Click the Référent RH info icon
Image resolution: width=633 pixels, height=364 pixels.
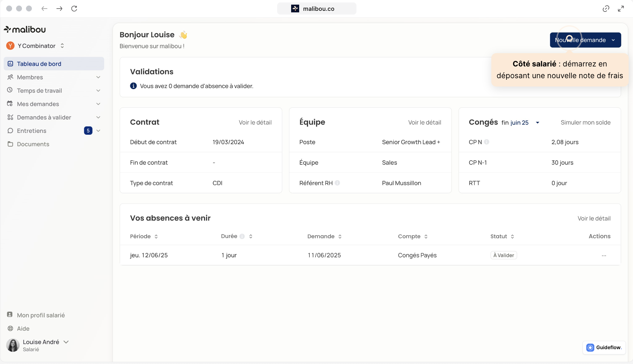pyautogui.click(x=337, y=183)
